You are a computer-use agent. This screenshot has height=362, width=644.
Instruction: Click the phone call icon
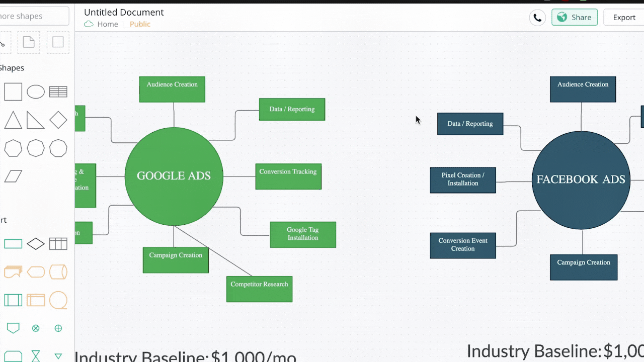(x=537, y=18)
